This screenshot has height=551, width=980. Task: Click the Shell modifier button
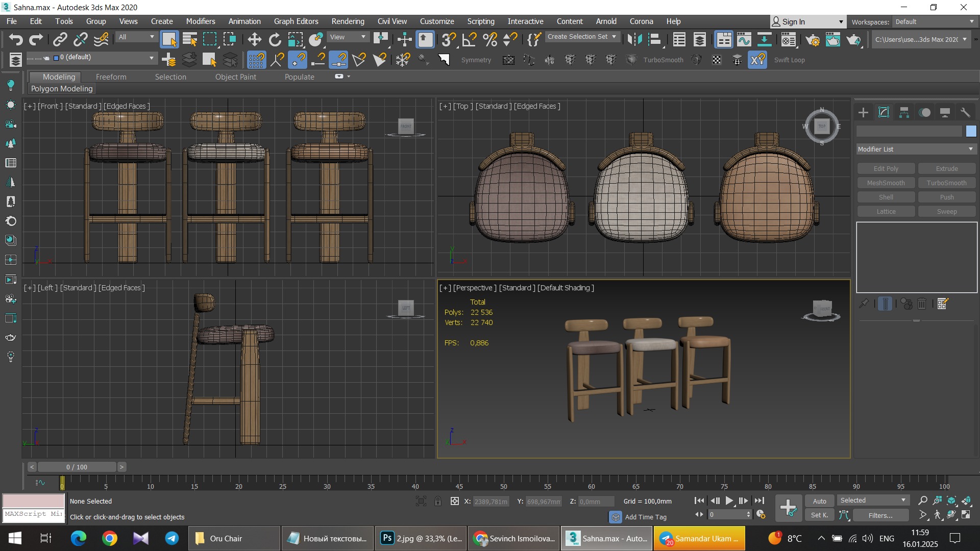(886, 197)
